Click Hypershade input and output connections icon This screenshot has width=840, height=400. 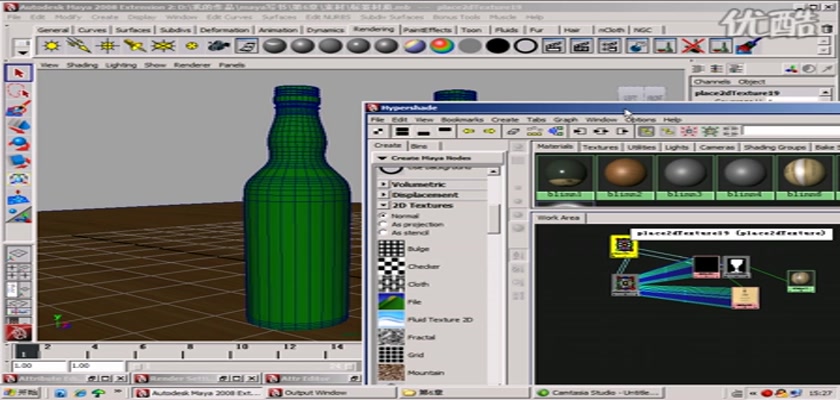(x=601, y=131)
